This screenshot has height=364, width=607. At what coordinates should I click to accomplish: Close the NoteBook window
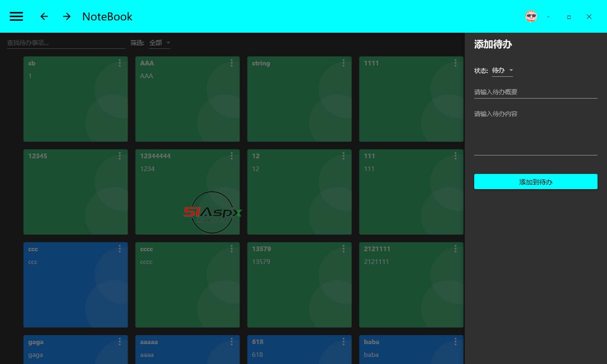point(589,17)
